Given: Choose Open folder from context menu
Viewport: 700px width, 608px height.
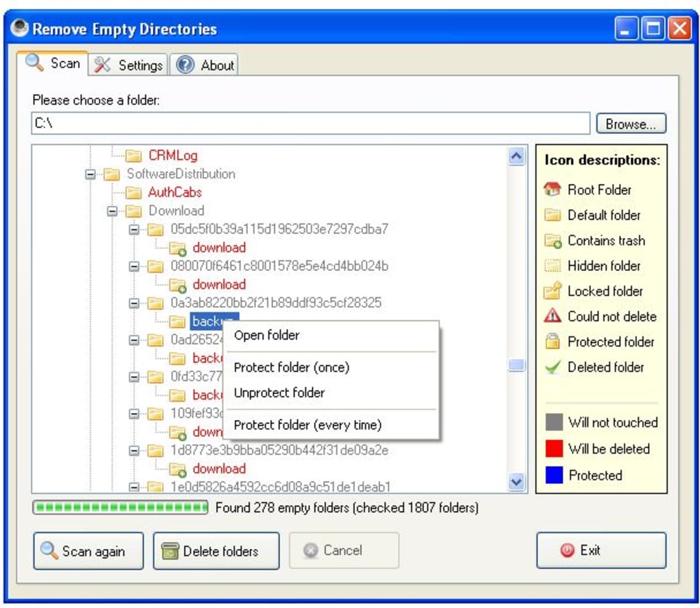Looking at the screenshot, I should pos(267,336).
